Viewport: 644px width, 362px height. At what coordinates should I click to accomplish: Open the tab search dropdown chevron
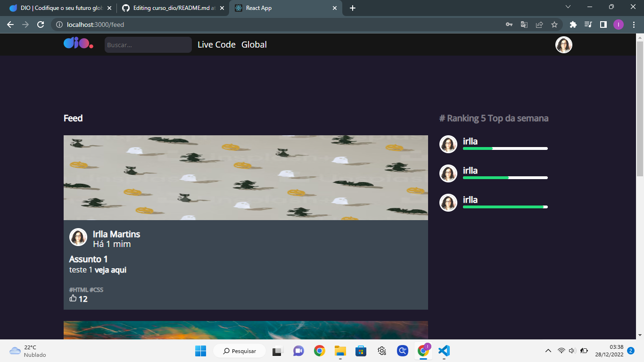click(x=568, y=7)
